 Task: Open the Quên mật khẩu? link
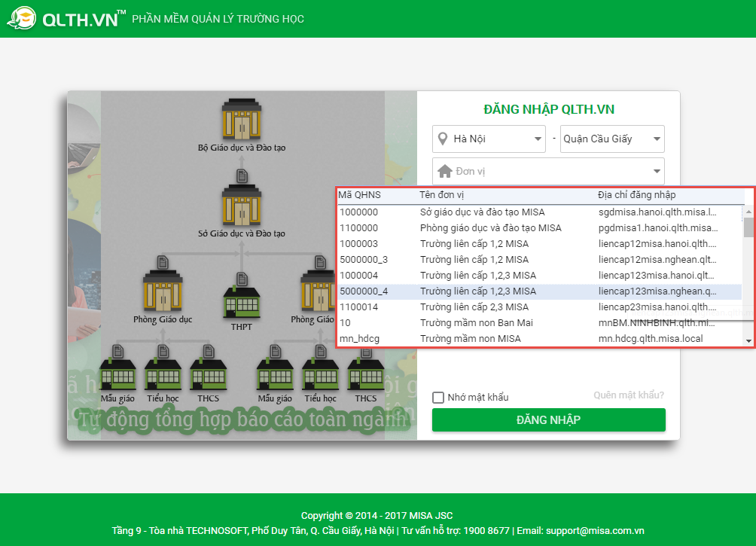629,395
